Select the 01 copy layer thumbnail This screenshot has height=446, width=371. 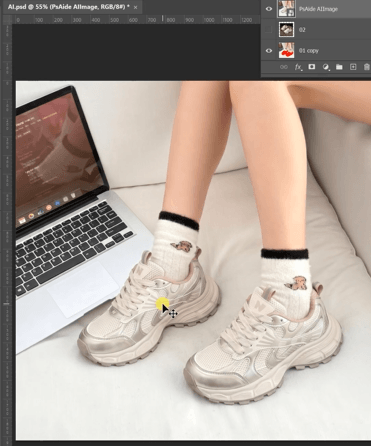tap(286, 50)
